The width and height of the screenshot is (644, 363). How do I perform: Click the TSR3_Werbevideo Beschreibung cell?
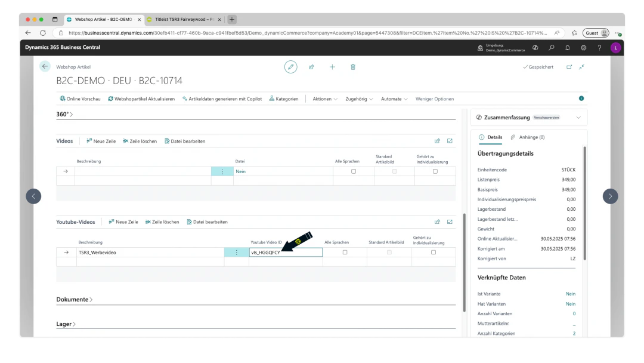pyautogui.click(x=150, y=253)
